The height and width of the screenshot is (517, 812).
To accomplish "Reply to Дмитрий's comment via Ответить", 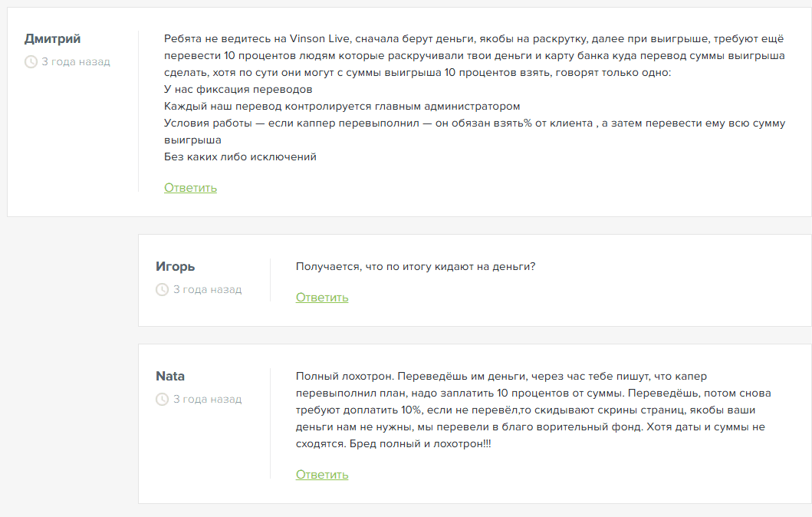I will tap(191, 187).
